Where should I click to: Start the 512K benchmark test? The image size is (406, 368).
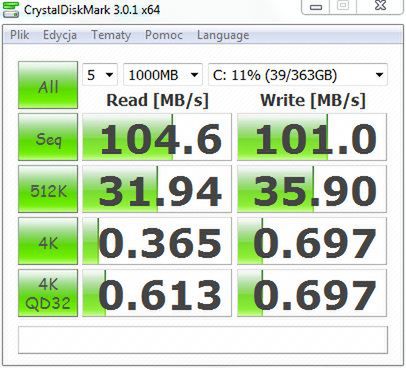(x=48, y=189)
